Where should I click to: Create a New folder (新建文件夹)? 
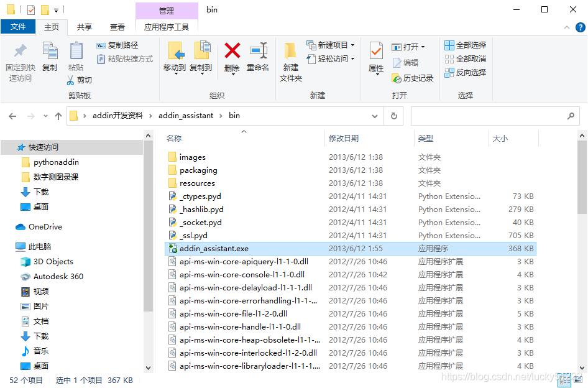[x=290, y=61]
